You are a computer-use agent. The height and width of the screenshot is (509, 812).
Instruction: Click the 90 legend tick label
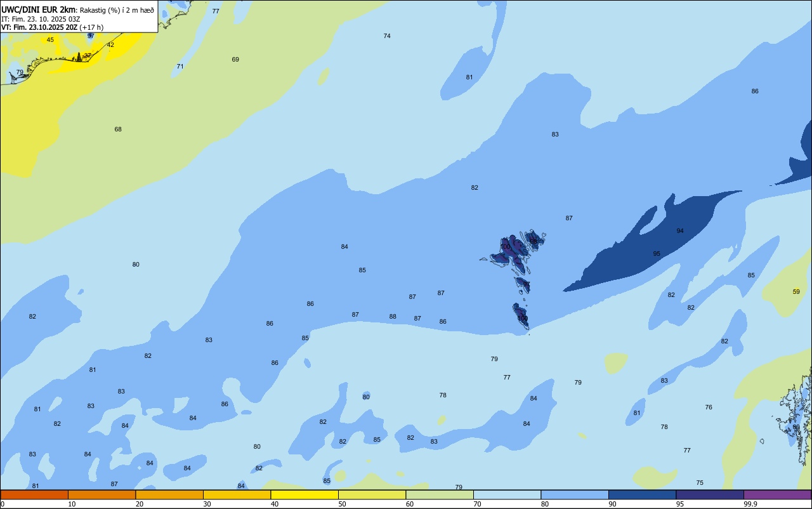[612, 504]
